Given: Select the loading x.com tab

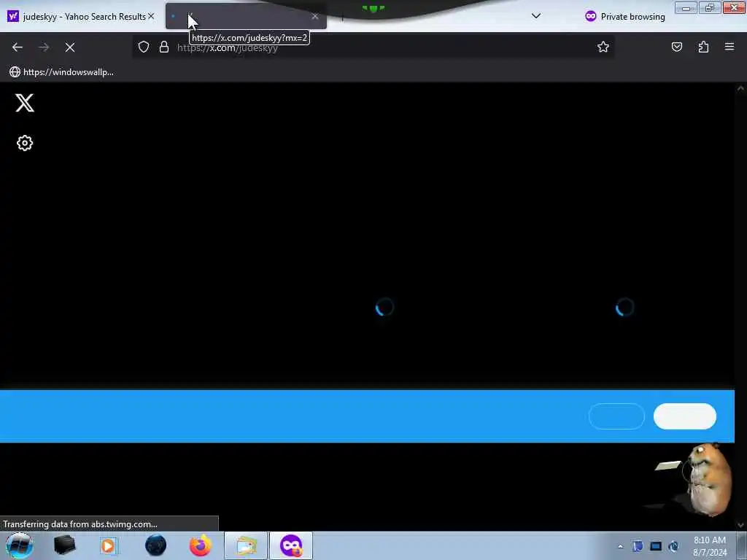Looking at the screenshot, I should (x=246, y=16).
